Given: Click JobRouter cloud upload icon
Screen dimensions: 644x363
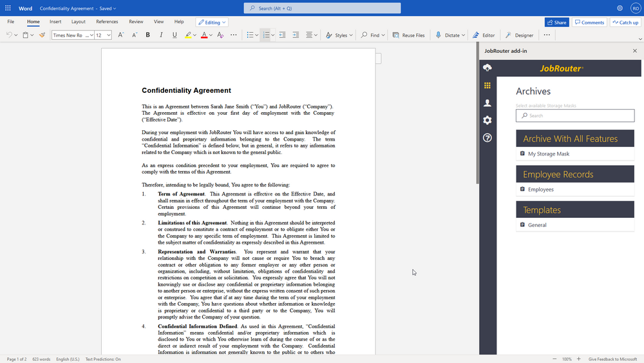Looking at the screenshot, I should (488, 68).
